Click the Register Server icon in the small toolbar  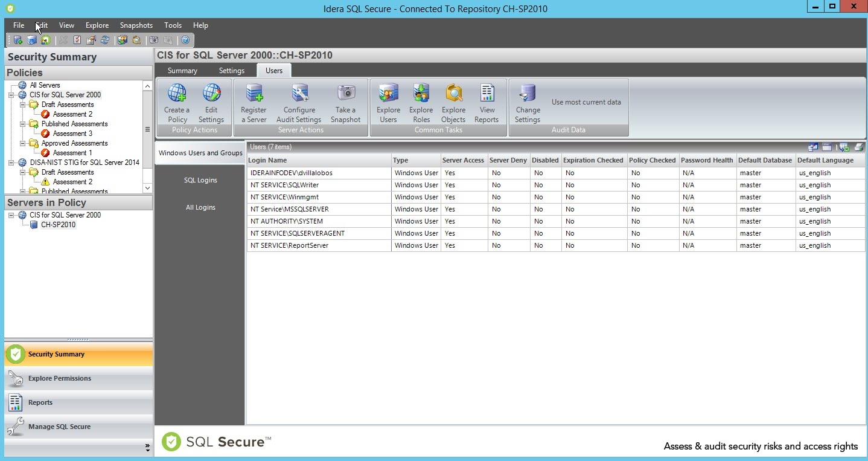click(x=18, y=40)
